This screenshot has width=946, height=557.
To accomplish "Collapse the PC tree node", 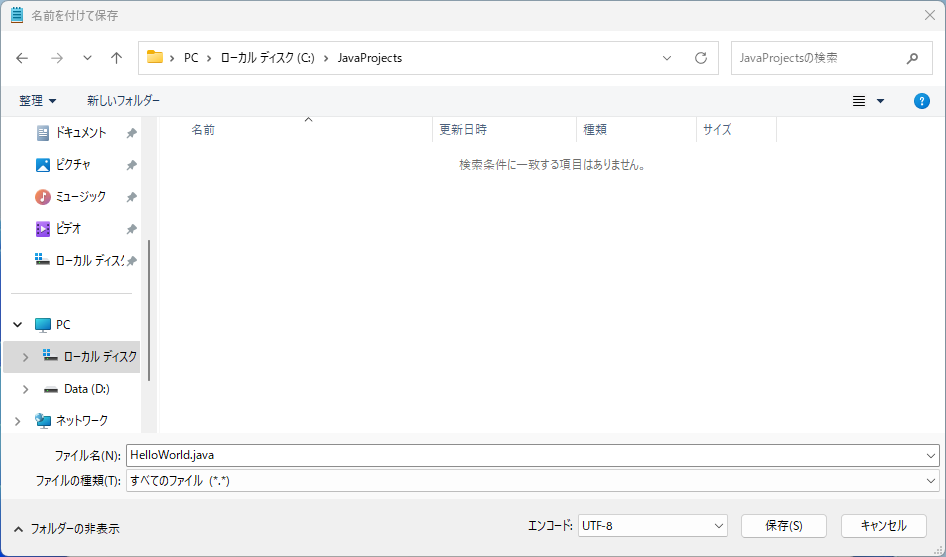I will tap(18, 325).
